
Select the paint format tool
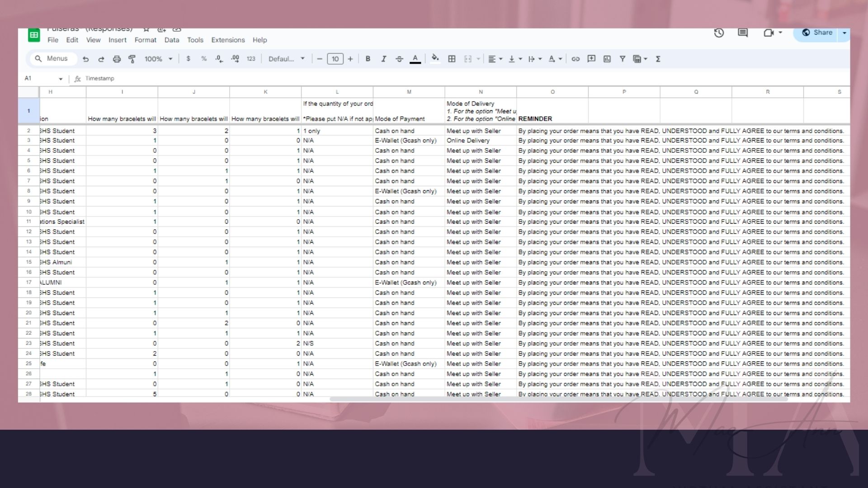coord(132,59)
